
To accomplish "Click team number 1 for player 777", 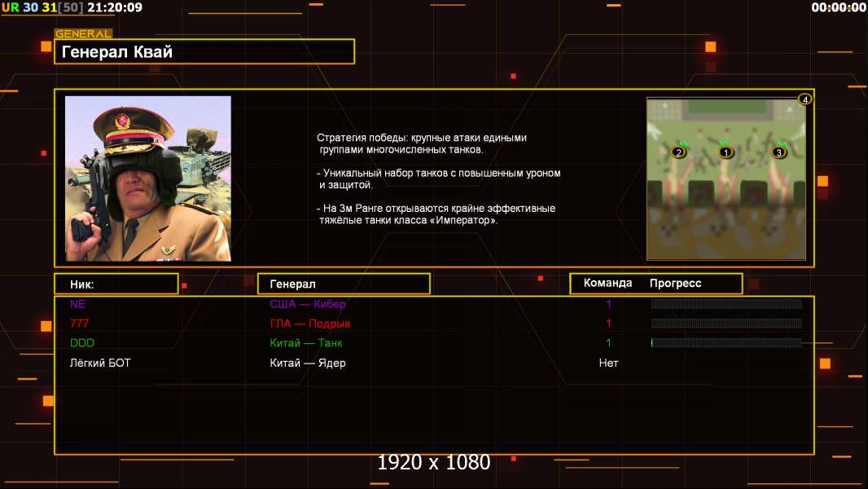I will (x=608, y=324).
